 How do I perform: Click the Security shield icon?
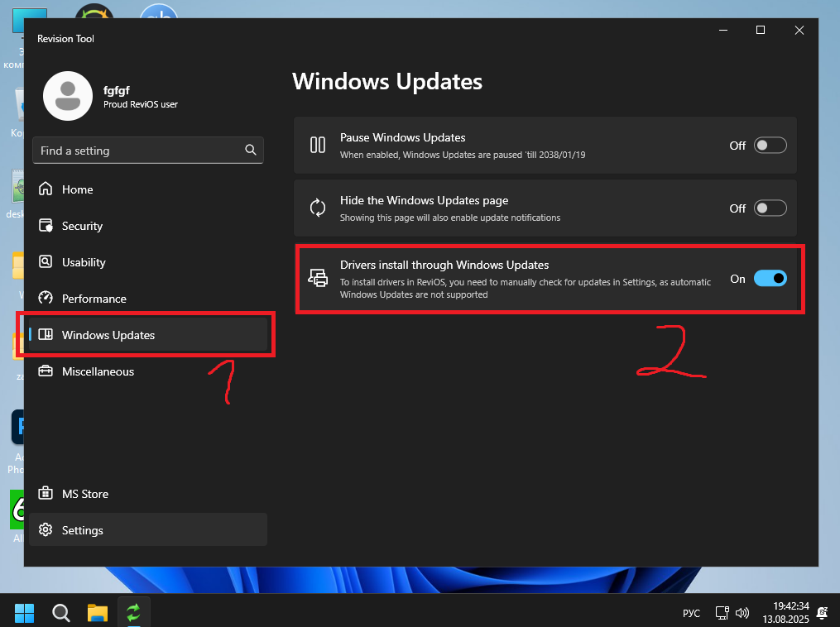(46, 226)
